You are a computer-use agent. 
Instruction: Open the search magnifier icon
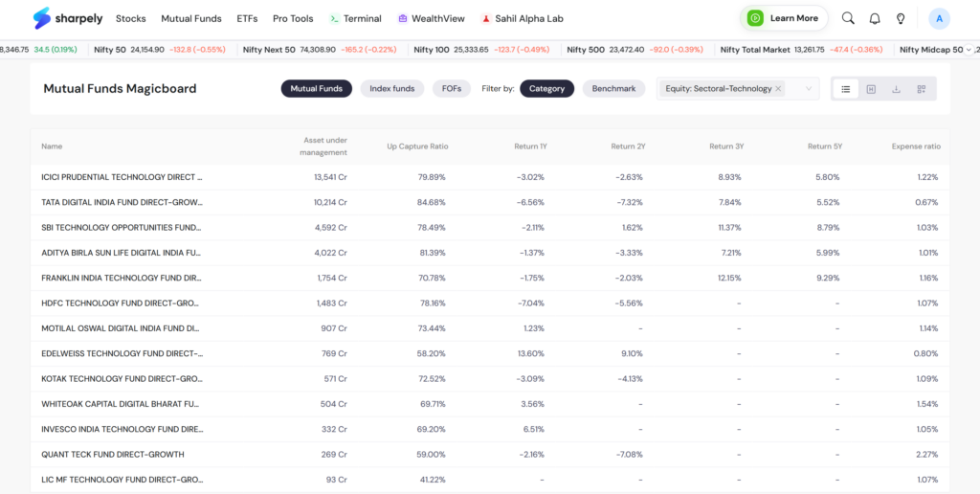848,18
